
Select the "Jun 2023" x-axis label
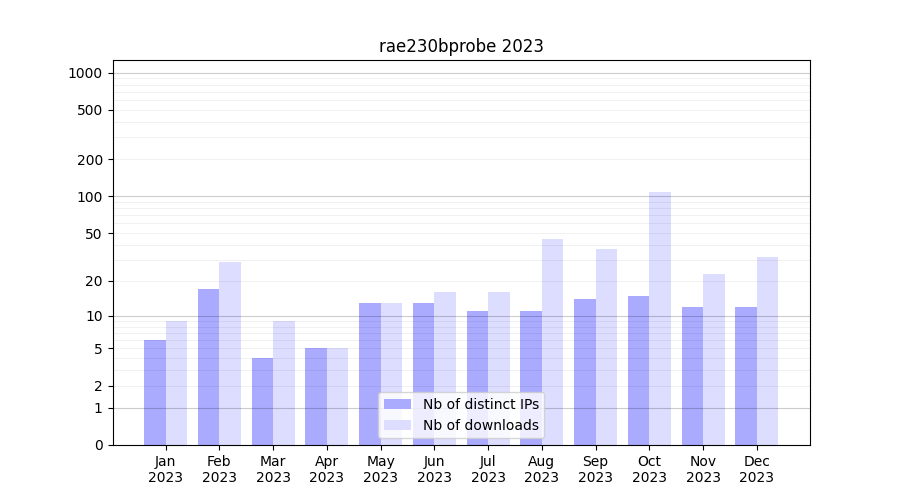tap(434, 469)
